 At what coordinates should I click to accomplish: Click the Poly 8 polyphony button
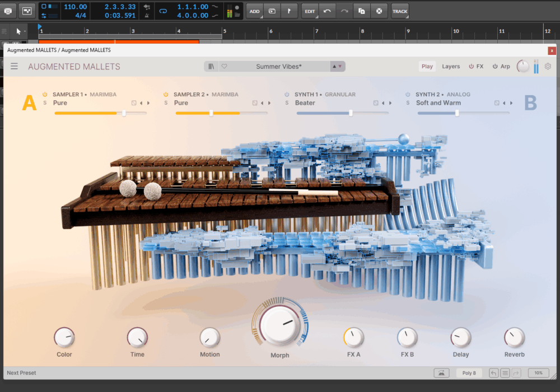pos(469,373)
